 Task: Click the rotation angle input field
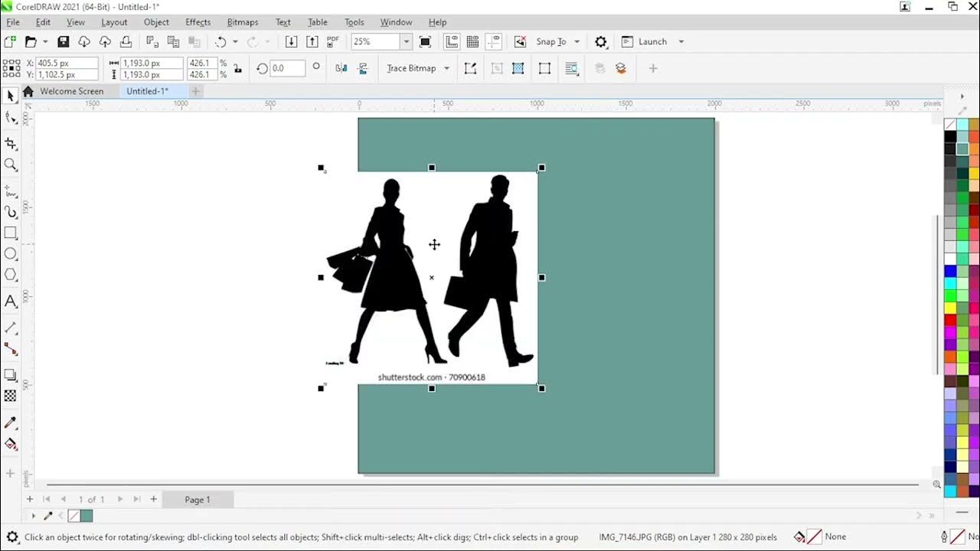pyautogui.click(x=286, y=68)
